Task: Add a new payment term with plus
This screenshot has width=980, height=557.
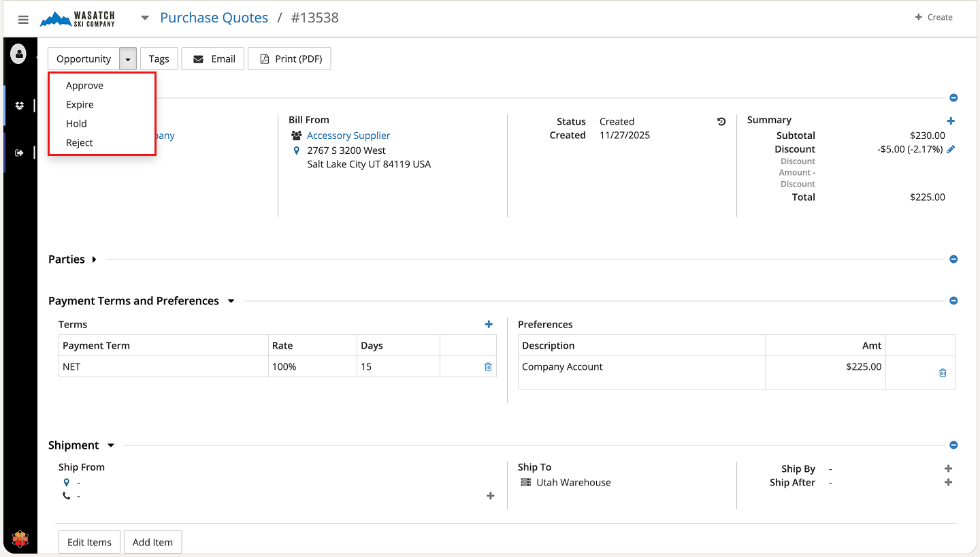Action: (x=489, y=325)
